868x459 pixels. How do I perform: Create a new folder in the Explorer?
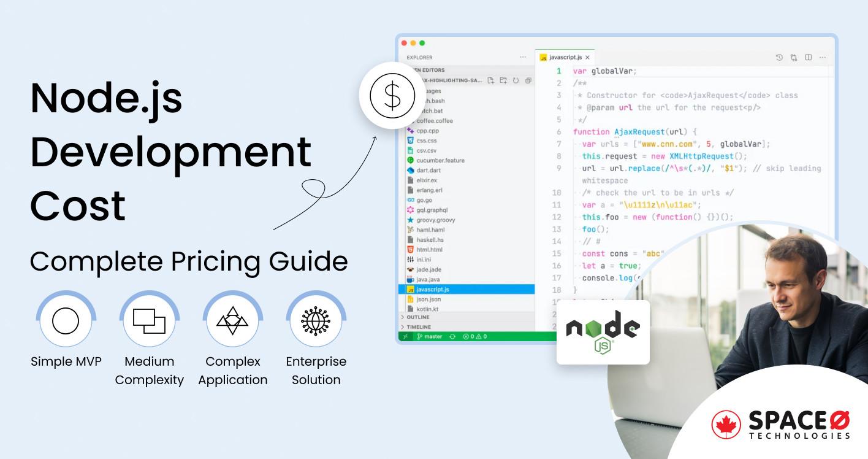[x=503, y=80]
